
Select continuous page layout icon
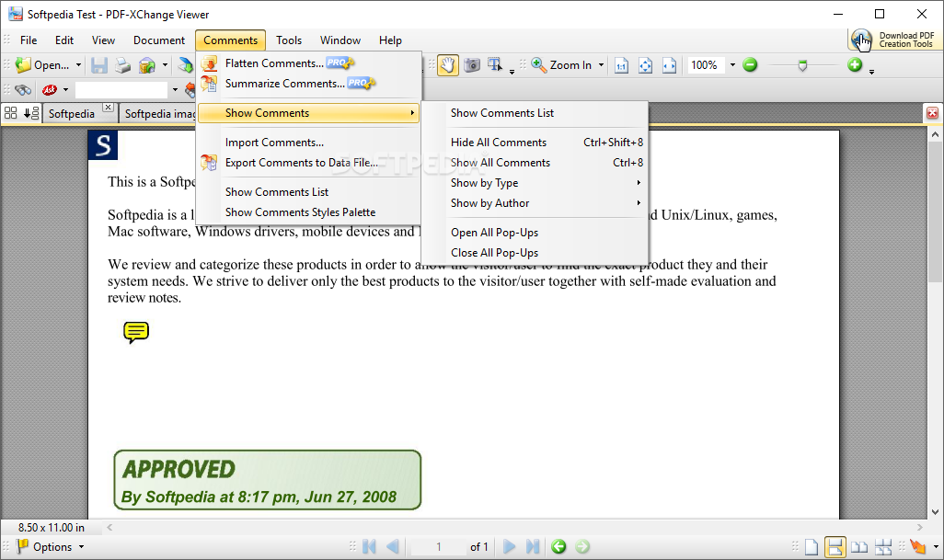(x=835, y=547)
